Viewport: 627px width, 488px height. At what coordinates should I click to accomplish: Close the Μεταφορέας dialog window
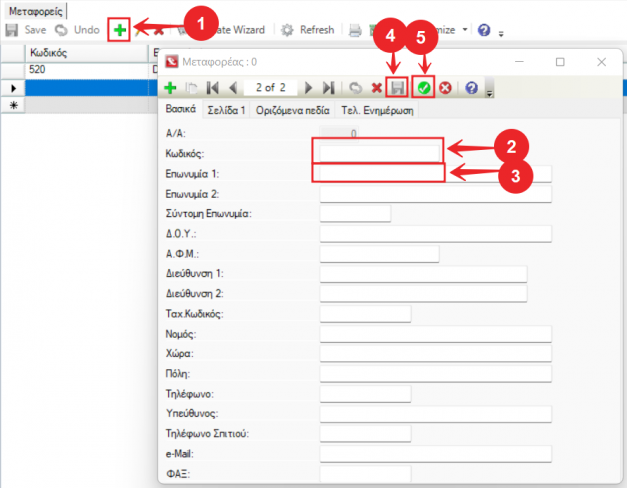click(x=601, y=62)
